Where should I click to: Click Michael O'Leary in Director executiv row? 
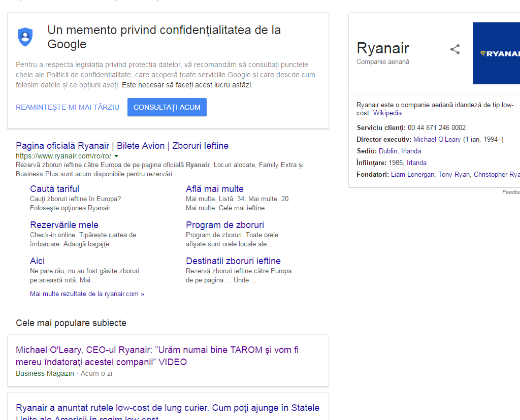click(x=437, y=139)
